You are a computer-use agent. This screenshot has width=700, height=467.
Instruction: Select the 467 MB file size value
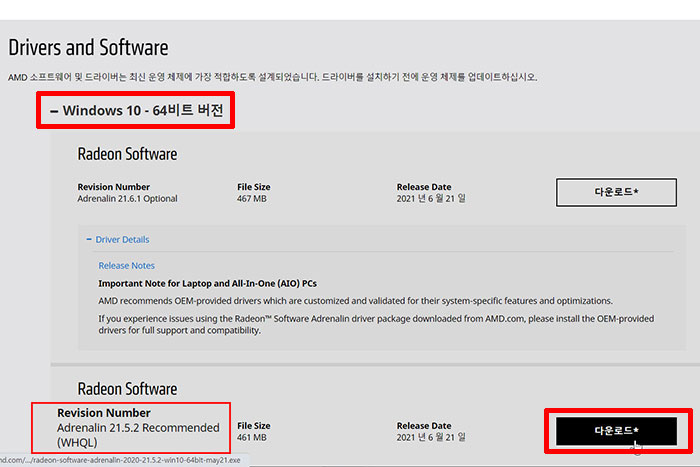pyautogui.click(x=252, y=199)
